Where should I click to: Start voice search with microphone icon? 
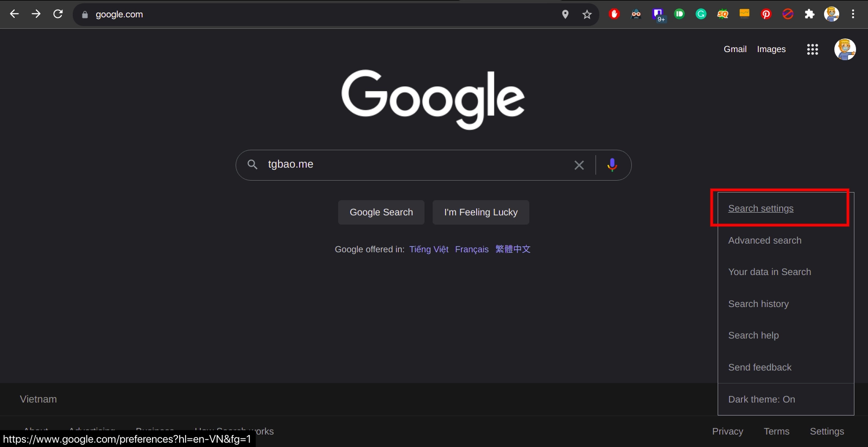coord(612,165)
